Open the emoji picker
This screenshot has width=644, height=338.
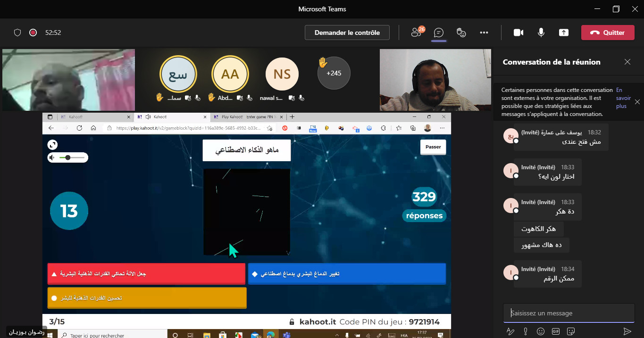click(x=541, y=331)
